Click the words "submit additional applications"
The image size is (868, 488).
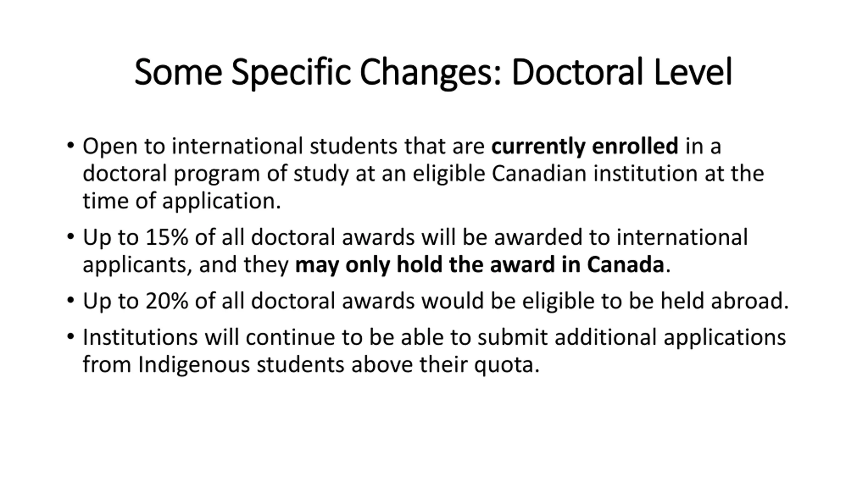pyautogui.click(x=631, y=337)
